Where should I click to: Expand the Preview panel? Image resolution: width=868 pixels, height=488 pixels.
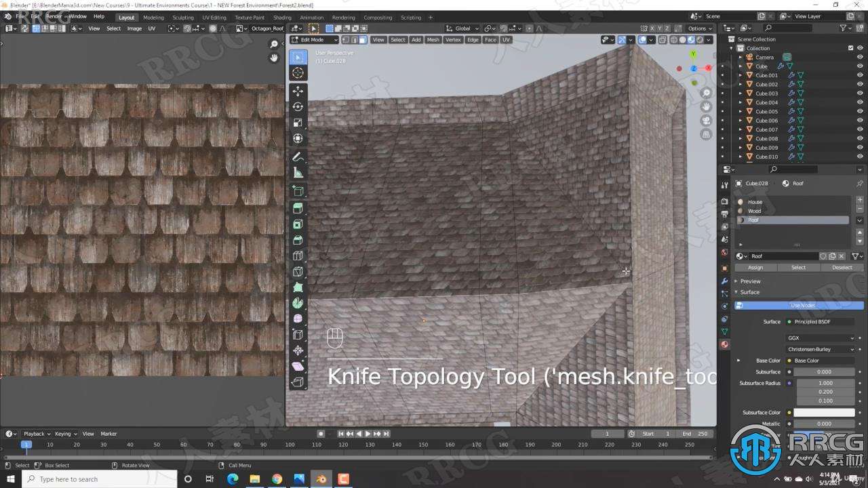749,281
